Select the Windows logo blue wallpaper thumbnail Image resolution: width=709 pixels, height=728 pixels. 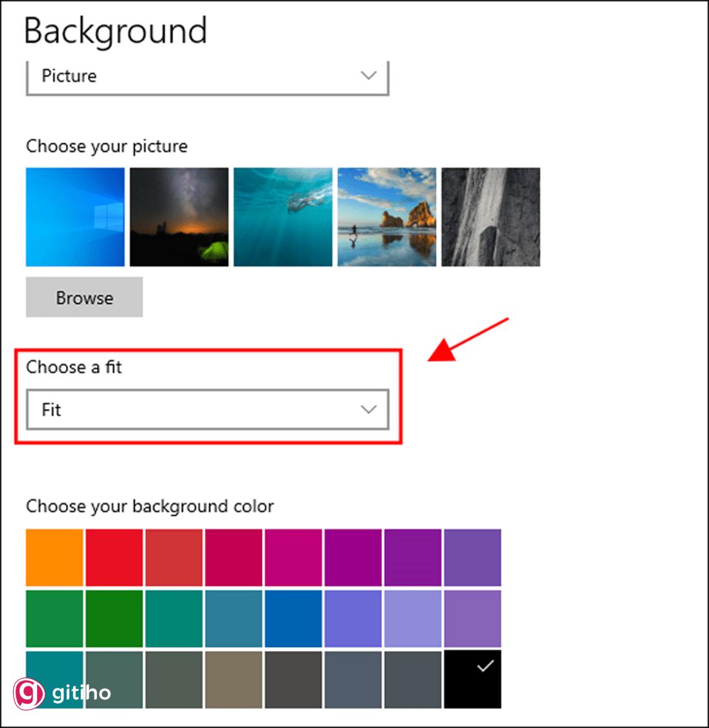(75, 217)
